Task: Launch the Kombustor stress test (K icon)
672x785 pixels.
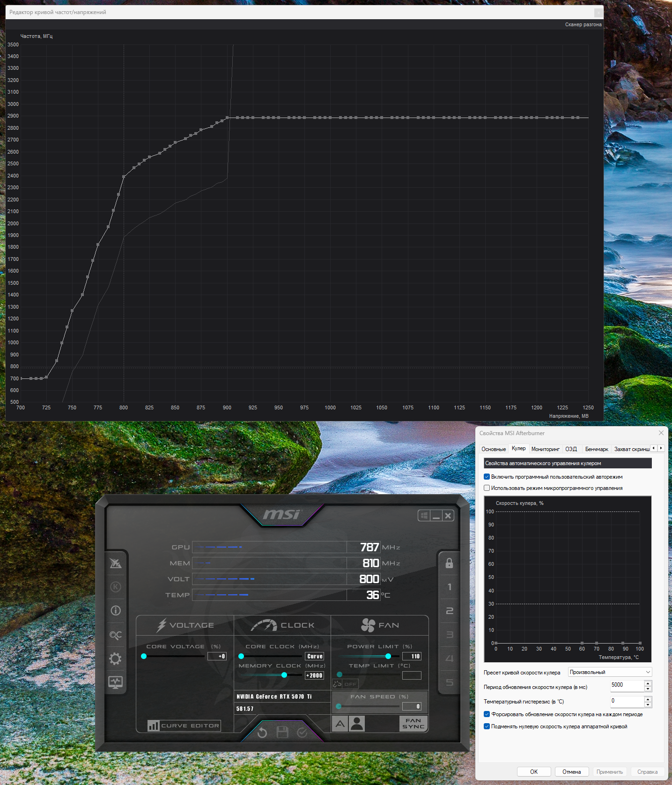Action: 115,587
